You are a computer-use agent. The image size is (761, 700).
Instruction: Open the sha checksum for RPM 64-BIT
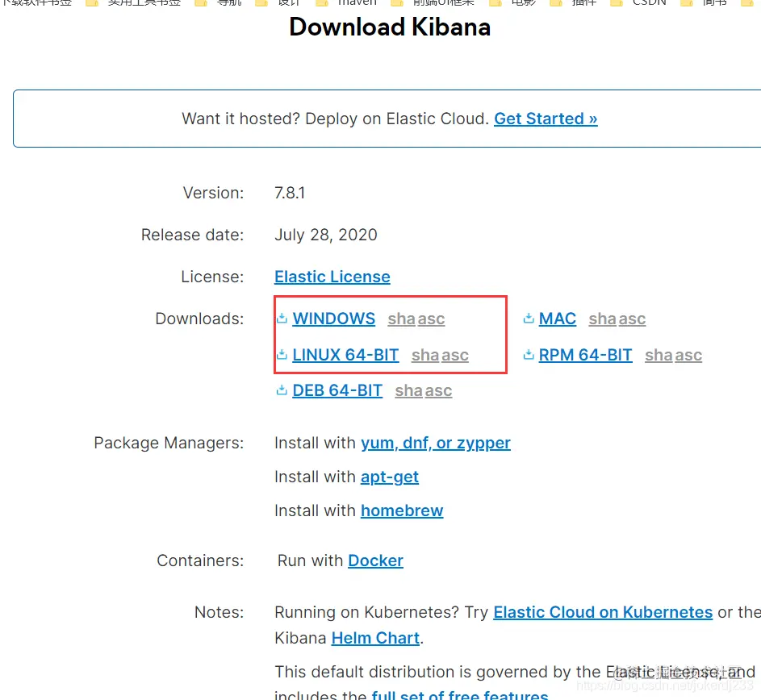click(x=659, y=355)
